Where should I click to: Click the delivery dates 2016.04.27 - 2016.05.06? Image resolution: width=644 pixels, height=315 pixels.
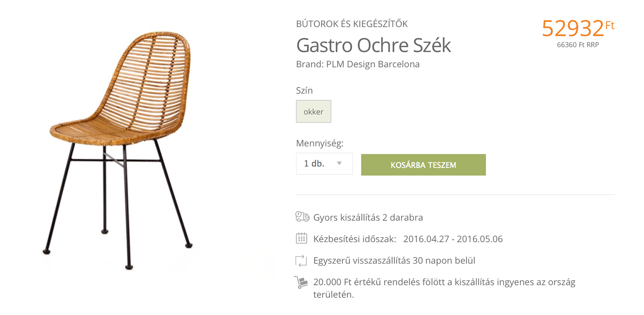[x=453, y=239]
